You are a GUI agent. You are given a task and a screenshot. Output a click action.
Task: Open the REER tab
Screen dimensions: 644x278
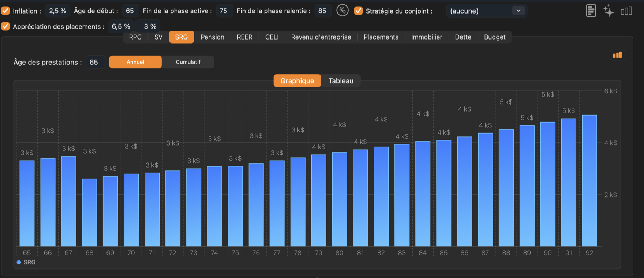coord(244,37)
